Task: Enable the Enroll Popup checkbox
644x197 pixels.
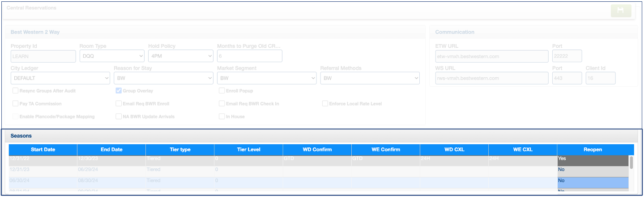Action: tap(222, 91)
